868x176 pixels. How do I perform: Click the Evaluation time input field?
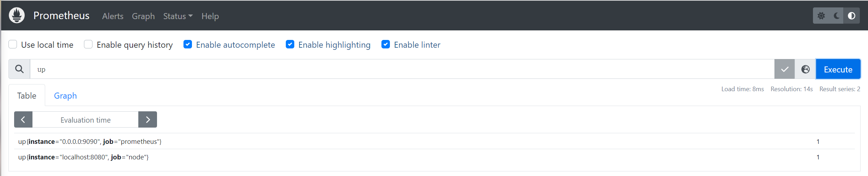[85, 120]
